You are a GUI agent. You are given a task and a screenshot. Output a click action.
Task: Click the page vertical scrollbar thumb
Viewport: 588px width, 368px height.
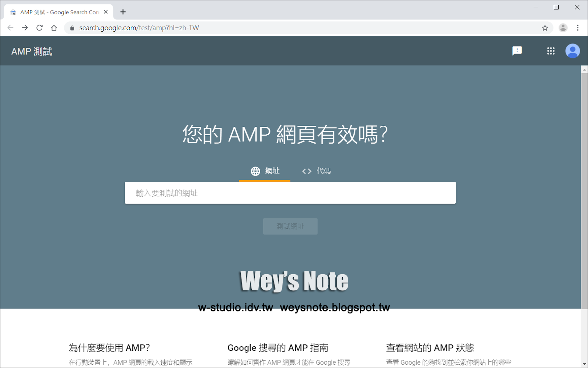tap(584, 191)
